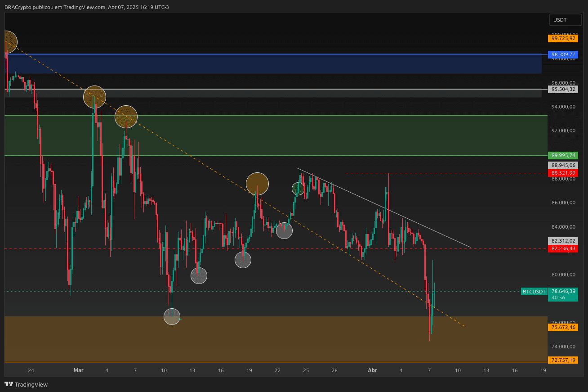
Task: Select the orange shaded support zone
Action: pos(276,339)
